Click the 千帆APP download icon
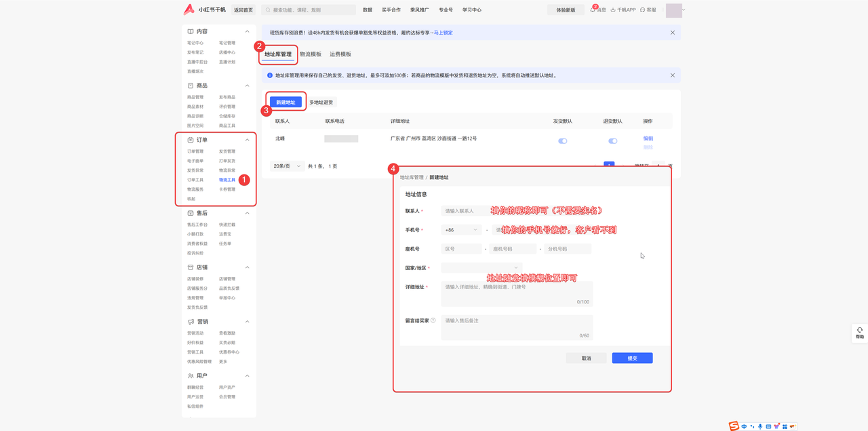This screenshot has height=431, width=868. click(x=613, y=10)
